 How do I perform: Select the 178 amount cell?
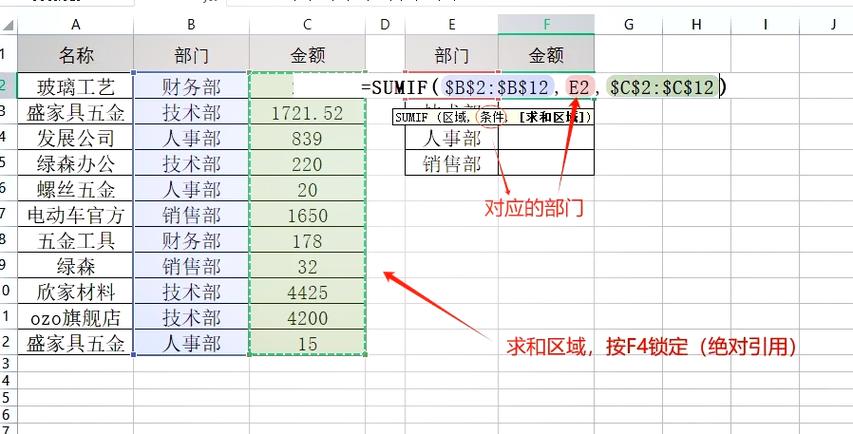coord(307,240)
